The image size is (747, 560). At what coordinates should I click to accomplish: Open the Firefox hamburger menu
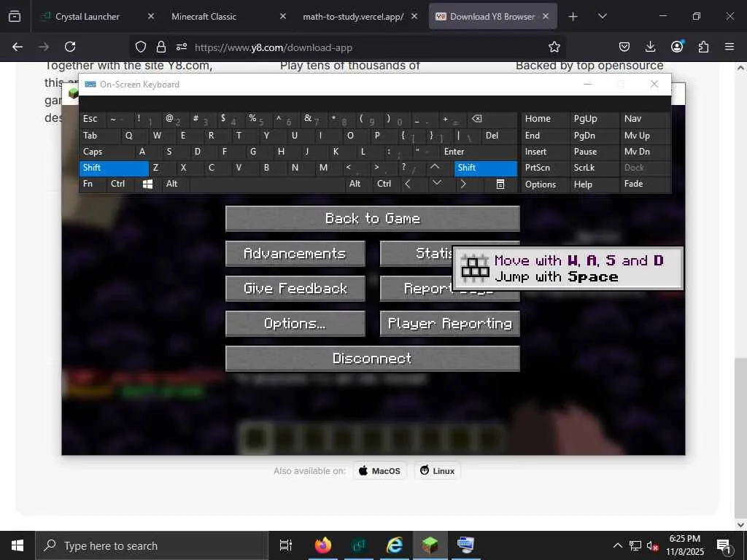729,47
